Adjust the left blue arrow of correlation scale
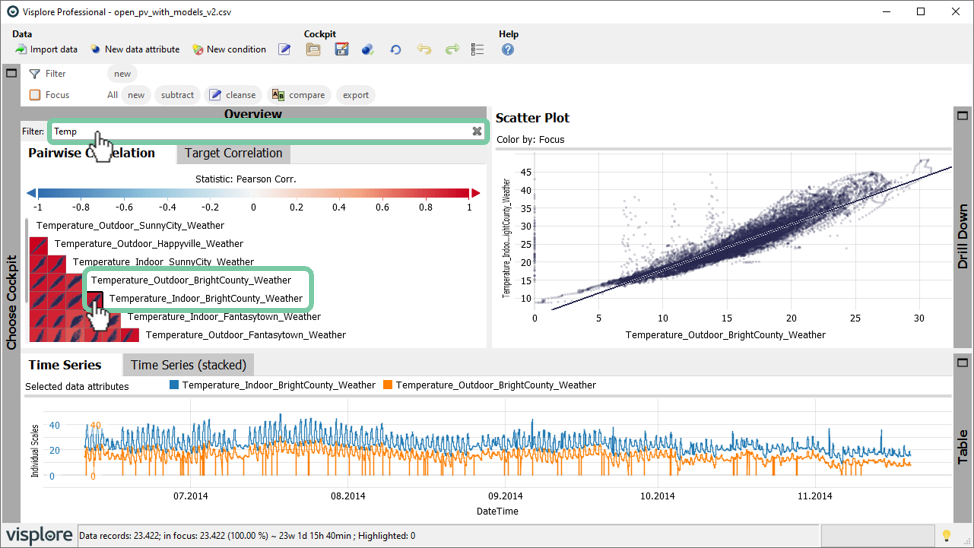974x548 pixels. click(x=31, y=193)
